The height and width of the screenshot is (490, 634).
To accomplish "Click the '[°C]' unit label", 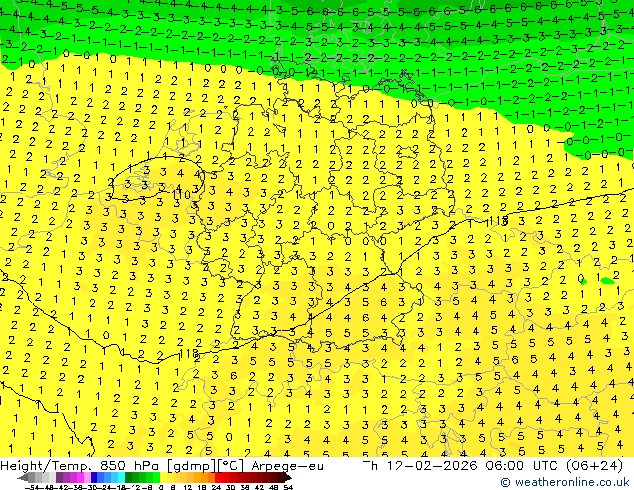I will pos(231,466).
